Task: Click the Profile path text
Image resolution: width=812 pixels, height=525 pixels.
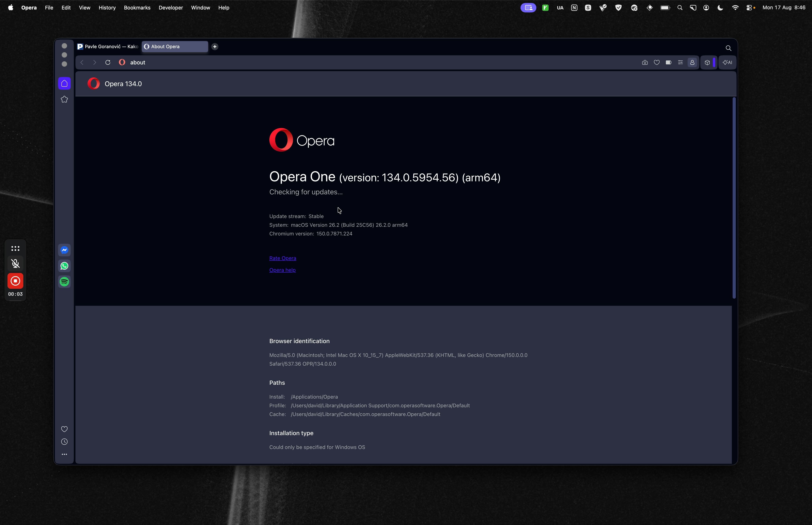Action: pos(380,406)
